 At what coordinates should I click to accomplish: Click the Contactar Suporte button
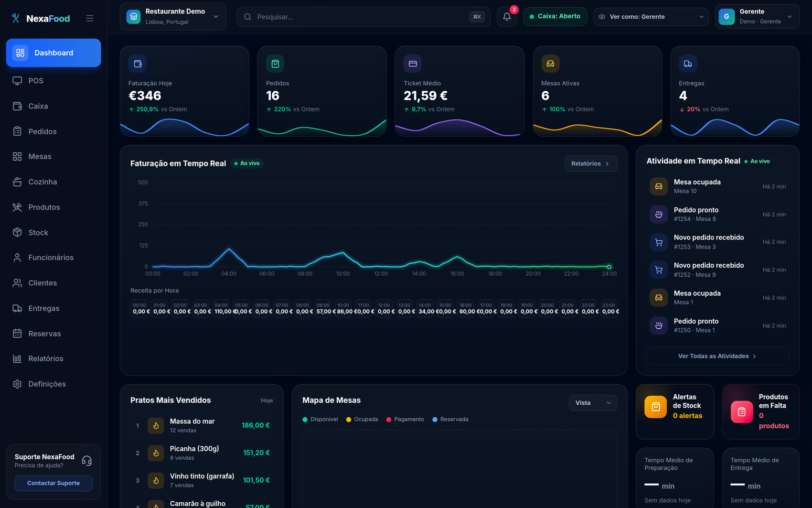(53, 483)
